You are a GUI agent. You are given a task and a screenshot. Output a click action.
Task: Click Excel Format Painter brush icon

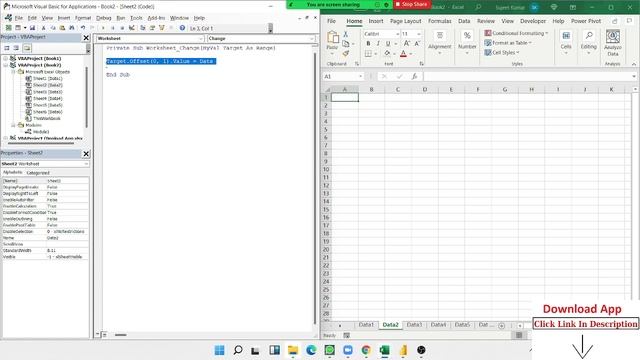point(346,53)
